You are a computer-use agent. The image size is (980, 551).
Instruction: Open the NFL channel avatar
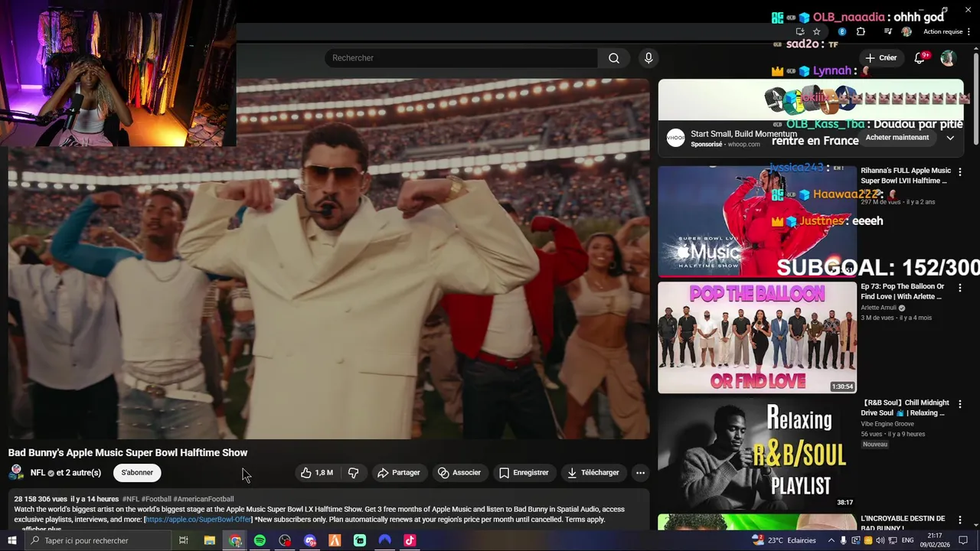click(16, 472)
